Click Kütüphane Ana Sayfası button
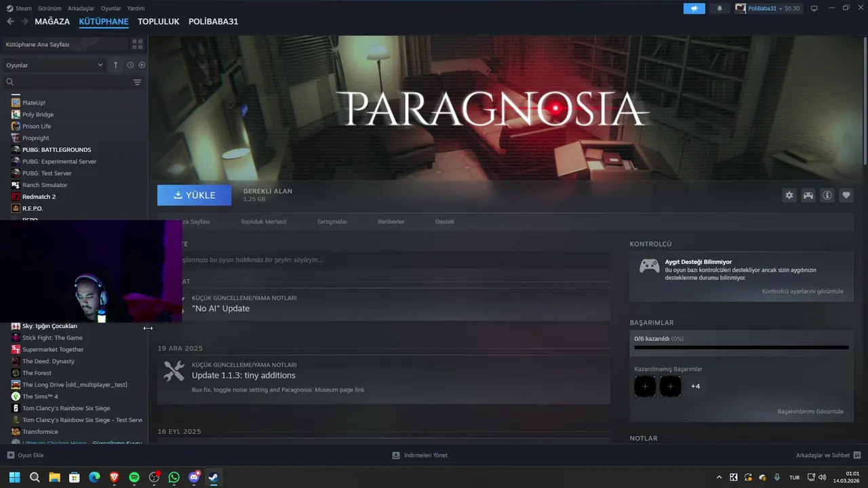 (x=66, y=44)
